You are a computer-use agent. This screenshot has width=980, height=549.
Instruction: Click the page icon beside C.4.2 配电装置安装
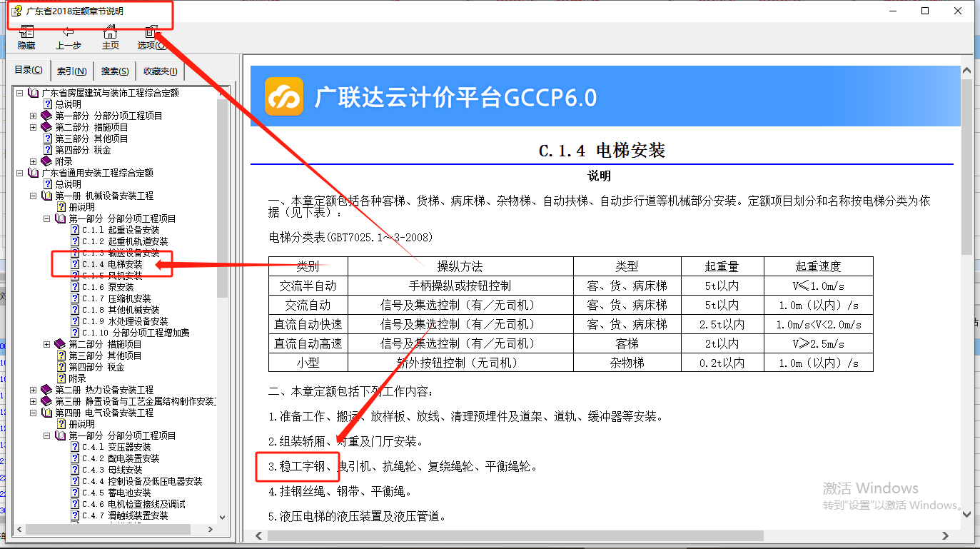[75, 458]
